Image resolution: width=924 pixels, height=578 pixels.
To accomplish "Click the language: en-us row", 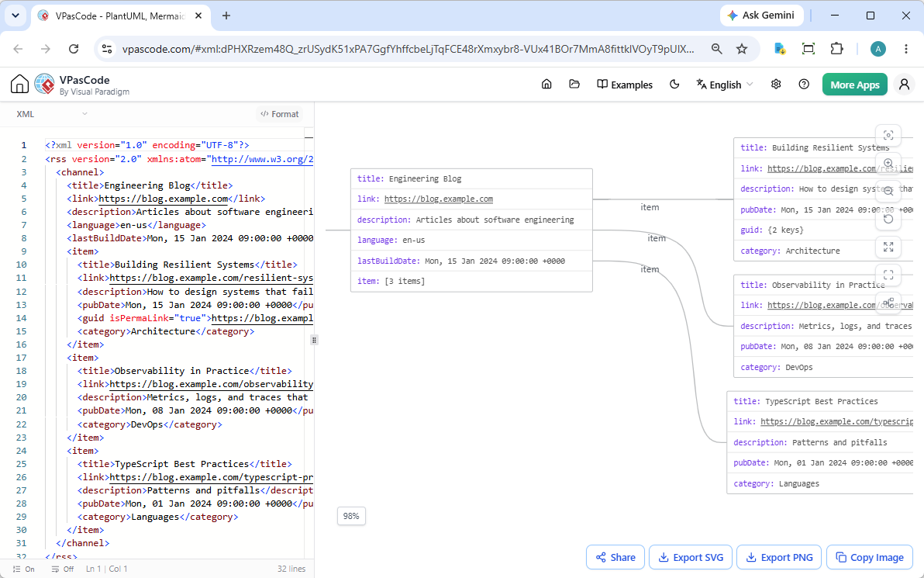I will click(471, 240).
